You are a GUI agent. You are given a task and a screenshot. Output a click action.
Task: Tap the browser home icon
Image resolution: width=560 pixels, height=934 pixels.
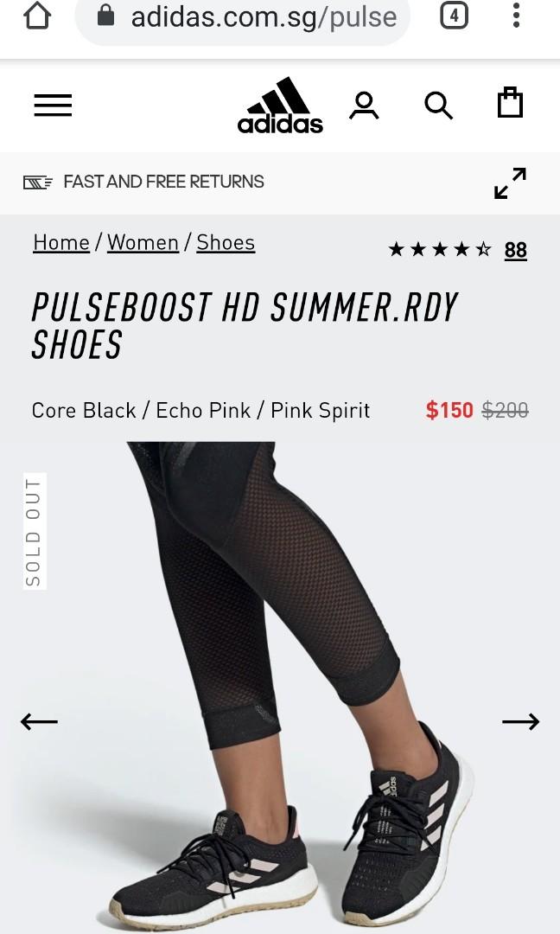(x=37, y=15)
